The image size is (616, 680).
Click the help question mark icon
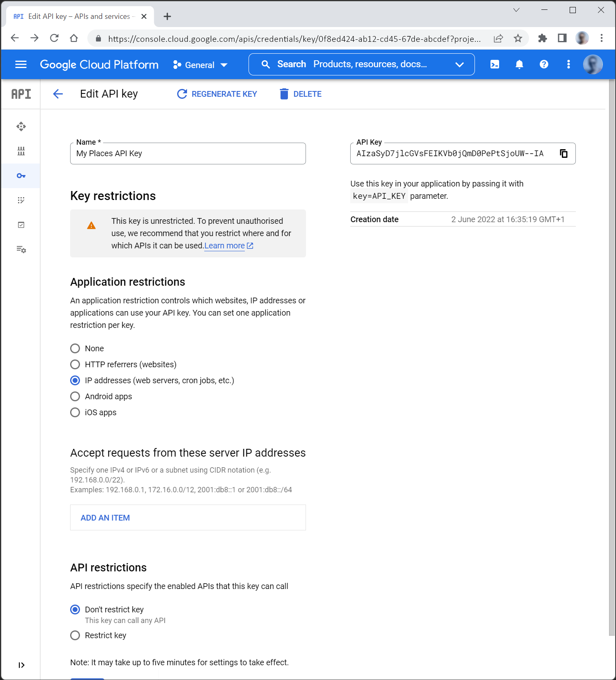point(544,64)
